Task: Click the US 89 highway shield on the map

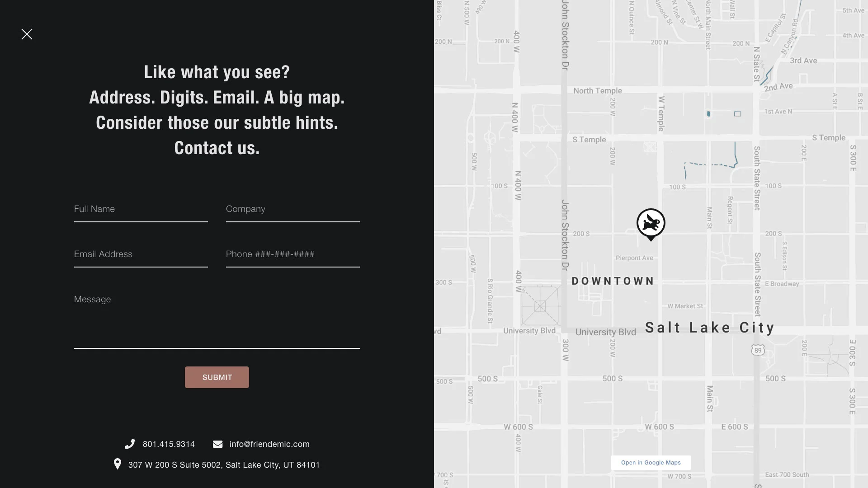Action: tap(758, 350)
